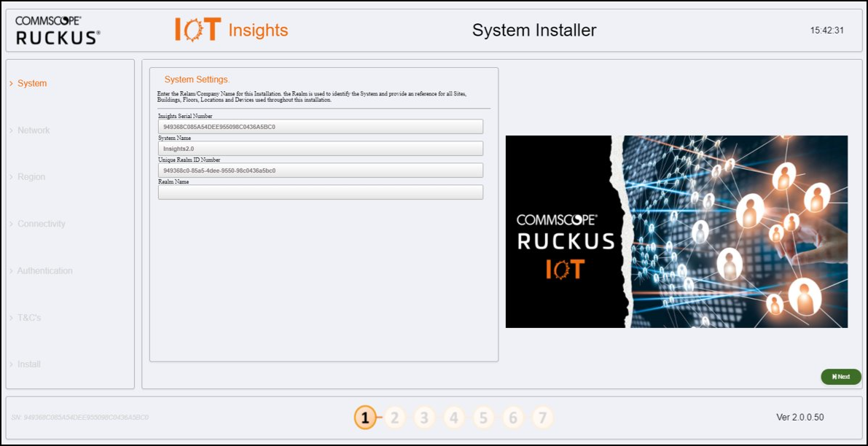Viewport: 868px width, 446px height.
Task: Select step 3 in progress indicator
Action: (x=424, y=418)
